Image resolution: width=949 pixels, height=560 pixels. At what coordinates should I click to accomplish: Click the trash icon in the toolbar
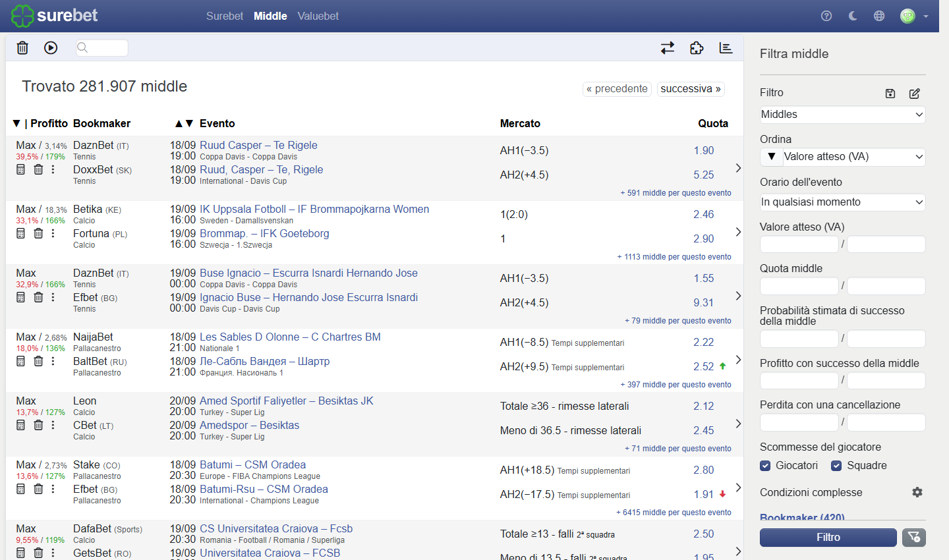[x=22, y=47]
